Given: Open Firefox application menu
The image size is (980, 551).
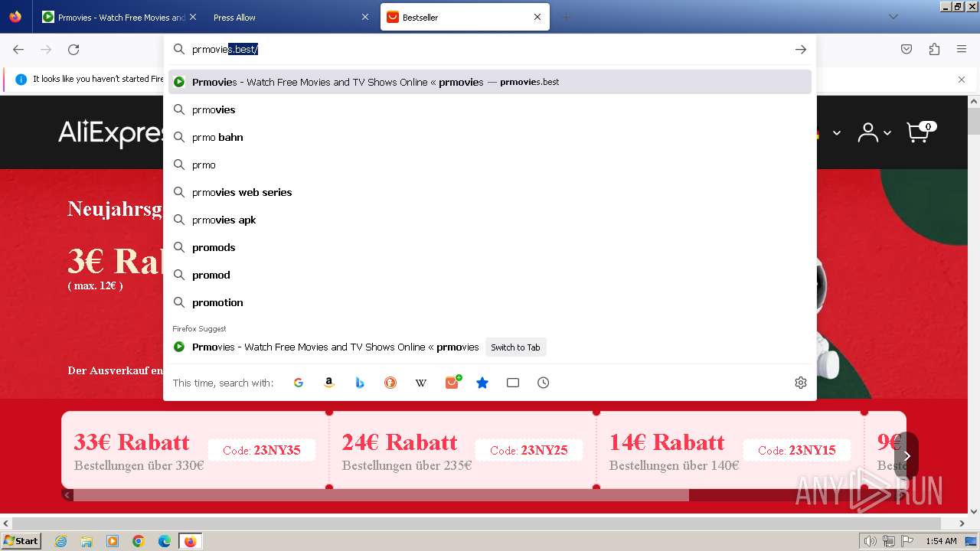Looking at the screenshot, I should (962, 49).
